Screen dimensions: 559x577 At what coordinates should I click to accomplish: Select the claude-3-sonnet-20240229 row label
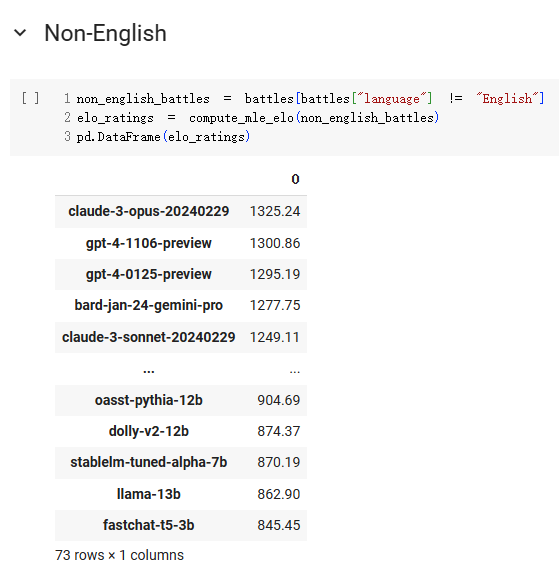[149, 337]
